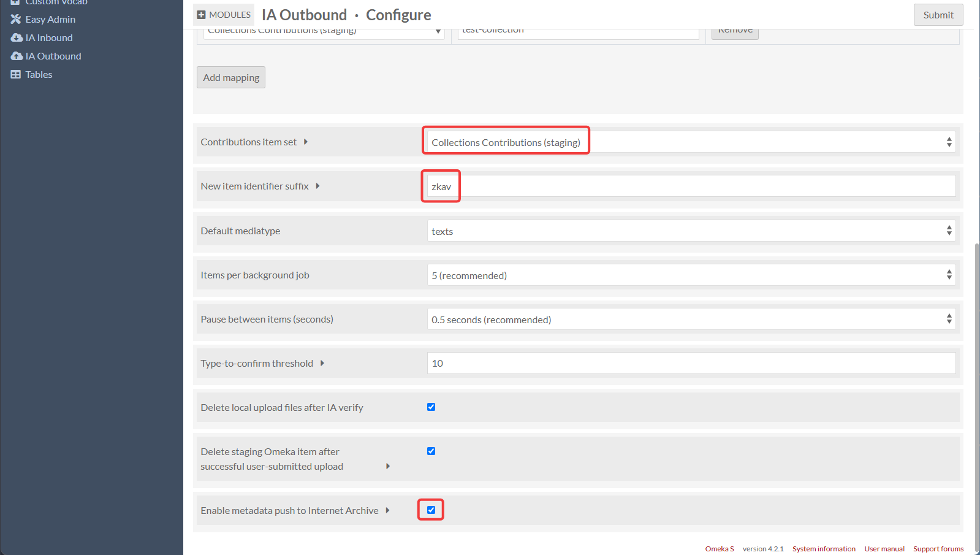The width and height of the screenshot is (980, 555).
Task: Open the Support forums link
Action: (938, 549)
